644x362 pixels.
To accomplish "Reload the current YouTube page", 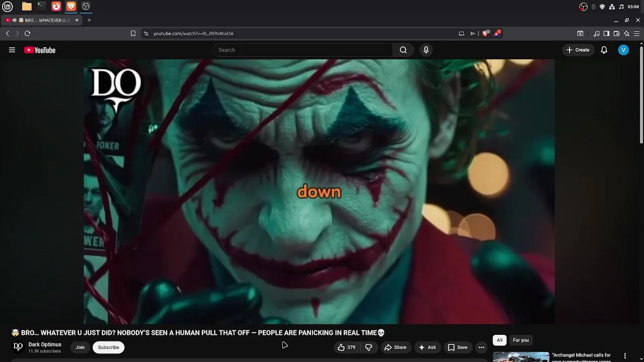I will [27, 33].
